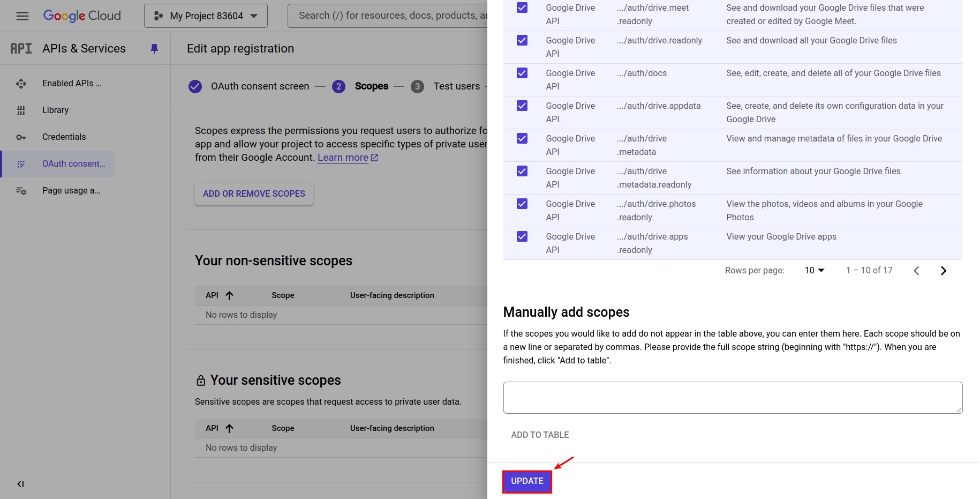The height and width of the screenshot is (499, 980).
Task: Go to the next page of scopes
Action: click(x=944, y=270)
